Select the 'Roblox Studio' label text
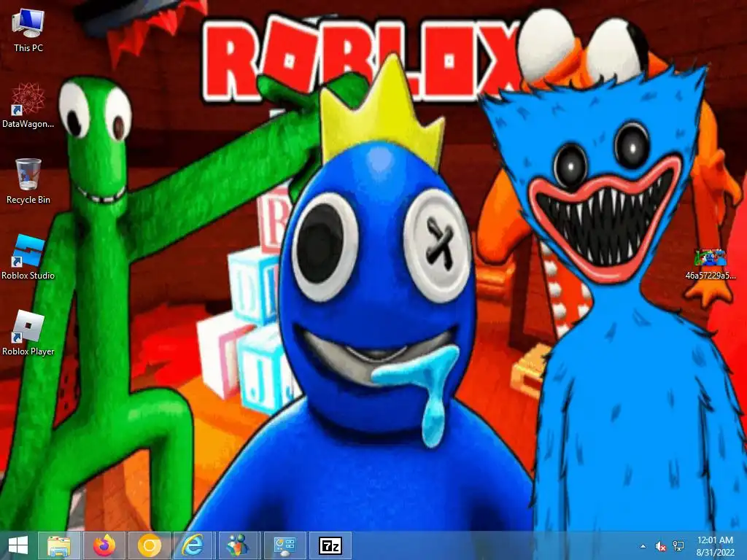 pyautogui.click(x=28, y=275)
